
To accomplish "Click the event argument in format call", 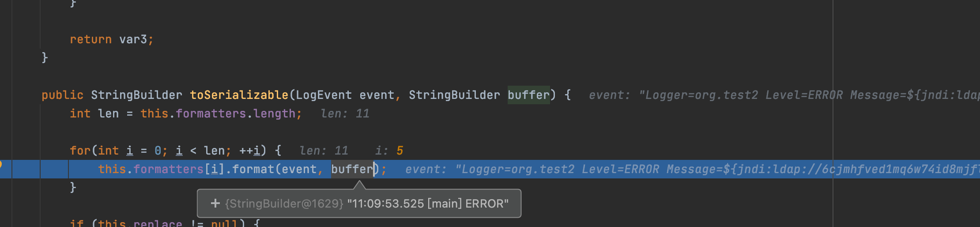I will tap(299, 169).
